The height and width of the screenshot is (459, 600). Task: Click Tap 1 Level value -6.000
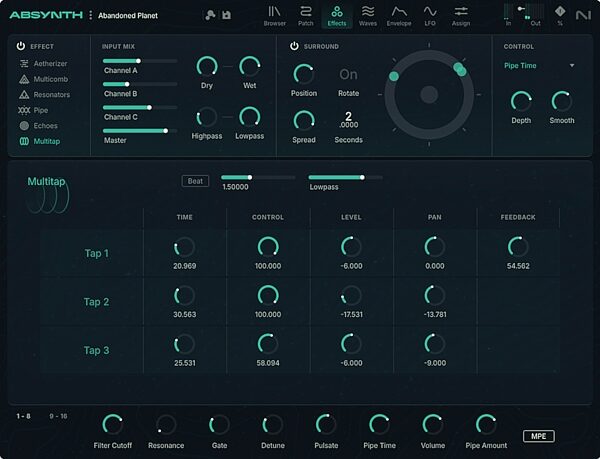pyautogui.click(x=351, y=266)
